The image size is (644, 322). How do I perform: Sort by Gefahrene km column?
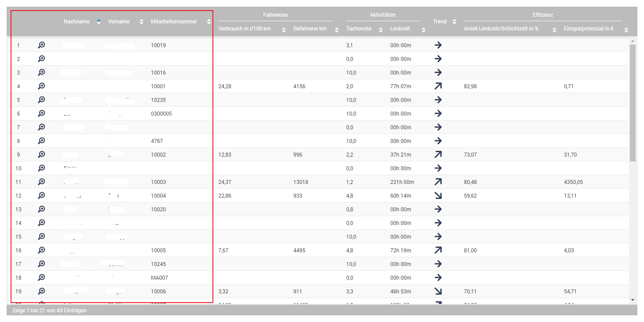click(x=310, y=29)
